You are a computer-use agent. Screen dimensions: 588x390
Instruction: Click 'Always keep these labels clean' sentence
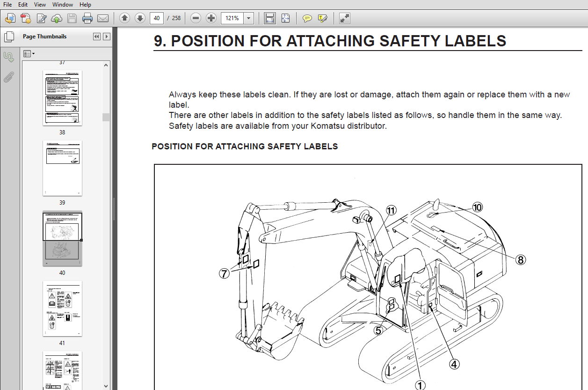click(230, 95)
